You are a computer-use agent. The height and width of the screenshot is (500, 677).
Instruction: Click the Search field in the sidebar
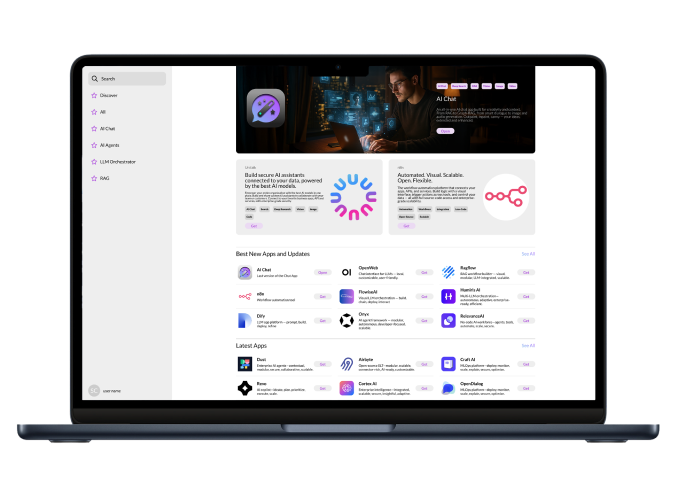click(127, 79)
